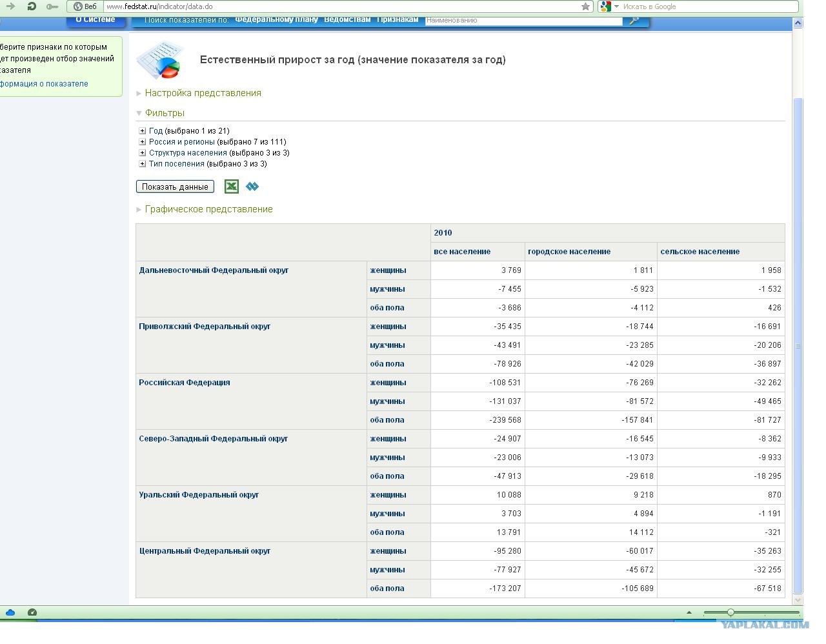
Task: Expand the Год filter plus box
Action: (x=143, y=131)
